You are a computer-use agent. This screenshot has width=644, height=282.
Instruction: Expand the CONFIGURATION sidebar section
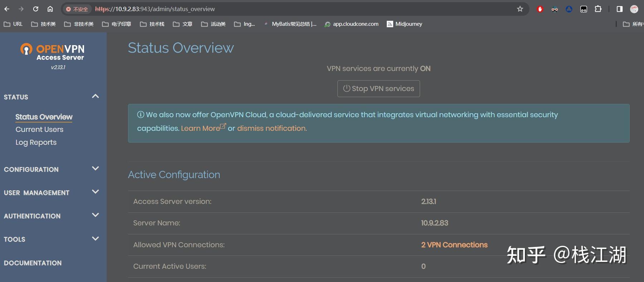pyautogui.click(x=95, y=168)
